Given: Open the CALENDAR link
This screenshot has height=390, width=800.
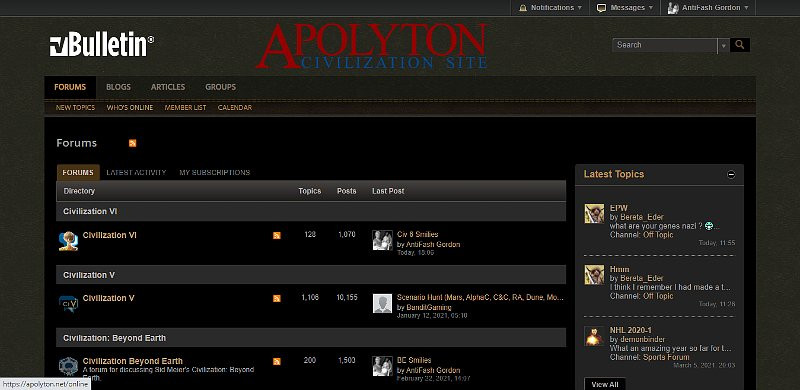Looking at the screenshot, I should tap(235, 108).
